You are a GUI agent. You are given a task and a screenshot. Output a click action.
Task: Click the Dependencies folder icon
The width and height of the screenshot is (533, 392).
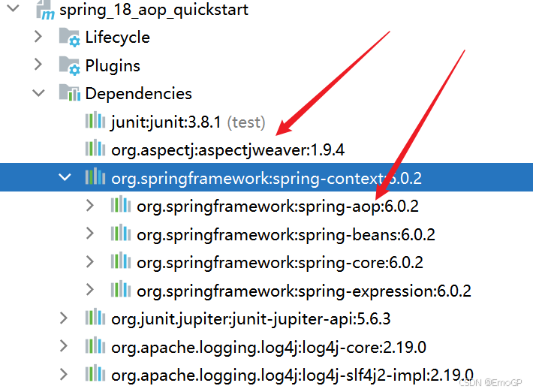(x=70, y=93)
